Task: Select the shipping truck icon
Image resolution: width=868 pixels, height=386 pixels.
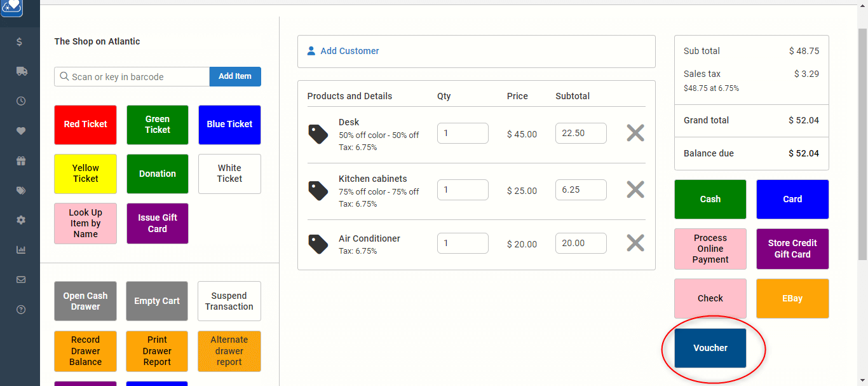Action: [20, 71]
